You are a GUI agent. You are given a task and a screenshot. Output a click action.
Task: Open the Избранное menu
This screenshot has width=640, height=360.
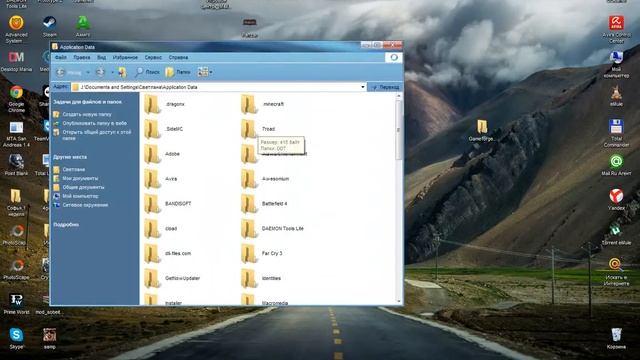[x=125, y=58]
